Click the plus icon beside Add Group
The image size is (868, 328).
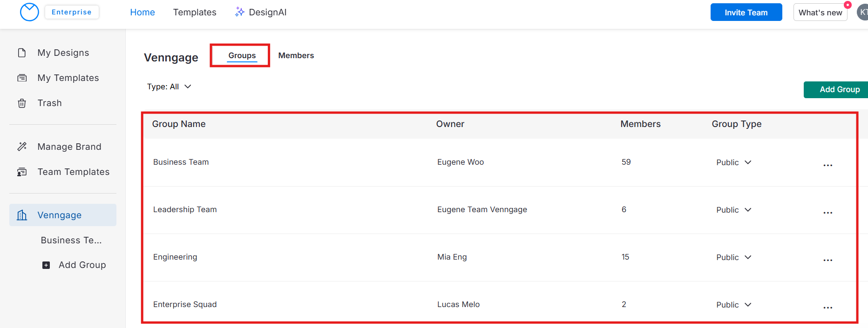pyautogui.click(x=46, y=265)
